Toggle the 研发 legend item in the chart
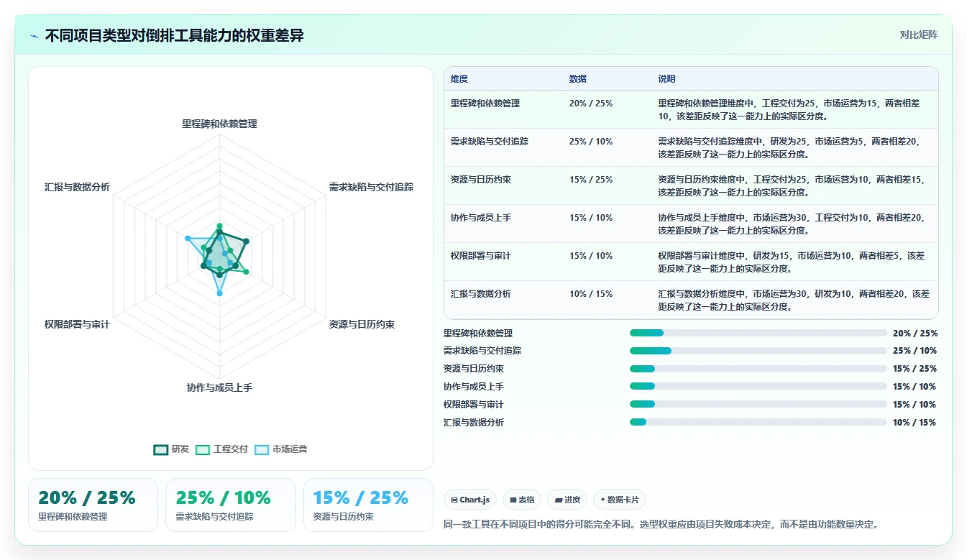Screen dimensions: 967x560 pyautogui.click(x=171, y=449)
